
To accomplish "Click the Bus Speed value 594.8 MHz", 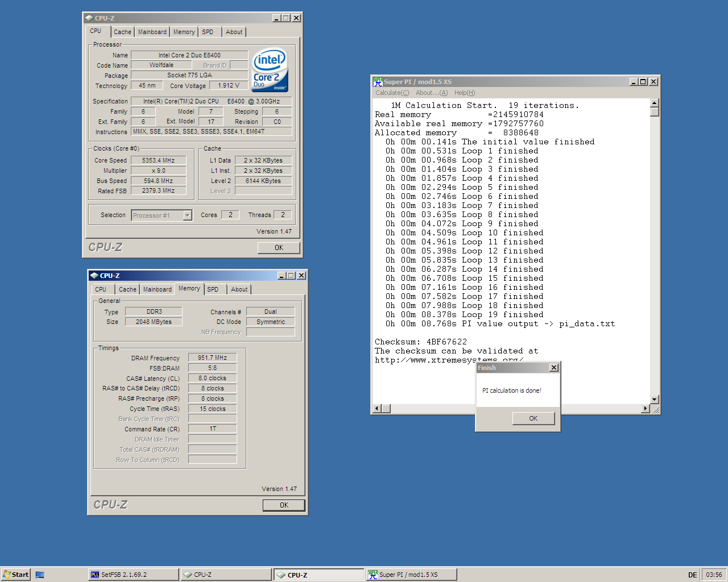I will 159,181.
